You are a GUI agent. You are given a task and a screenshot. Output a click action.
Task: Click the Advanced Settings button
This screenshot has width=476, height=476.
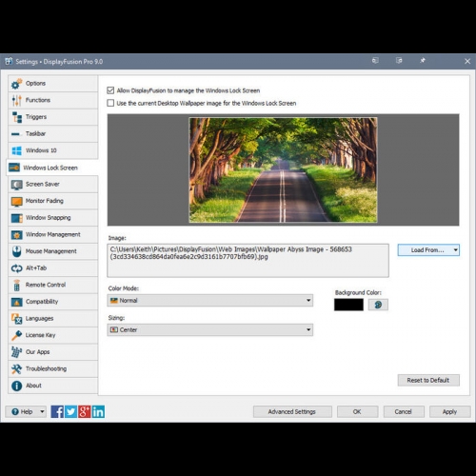point(292,412)
